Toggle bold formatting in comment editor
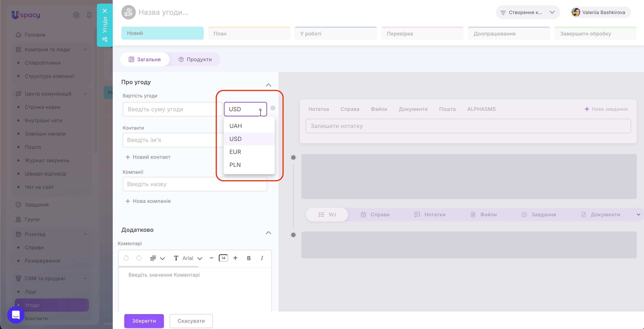 coord(249,258)
